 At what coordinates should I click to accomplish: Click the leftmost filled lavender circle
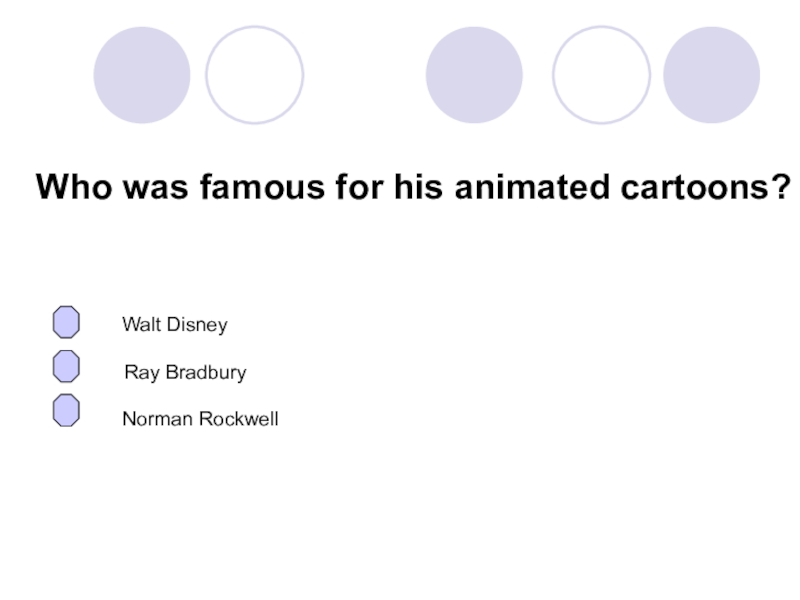point(141,75)
